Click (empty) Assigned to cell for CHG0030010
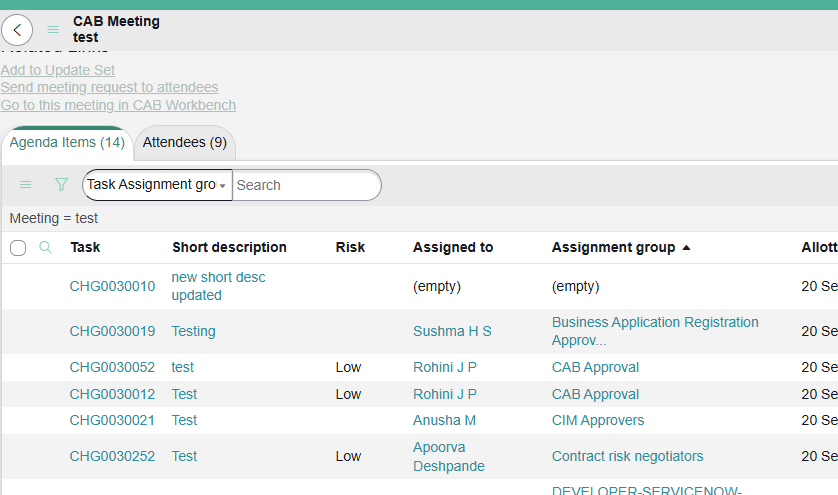The width and height of the screenshot is (838, 495). (x=437, y=287)
